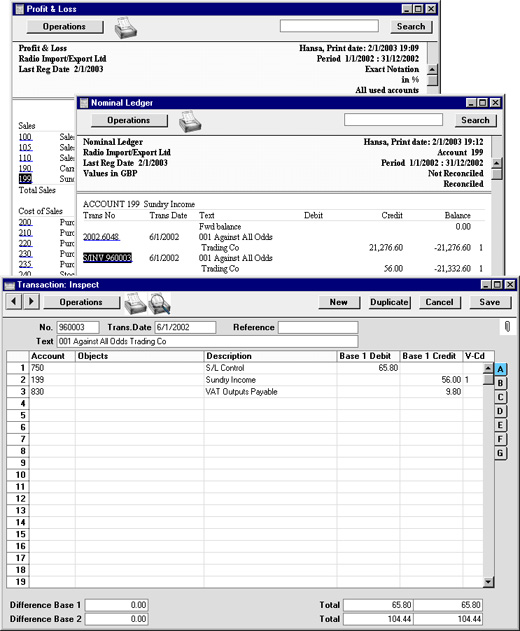Open Operations menu in Nominal Ledger window

(x=129, y=120)
